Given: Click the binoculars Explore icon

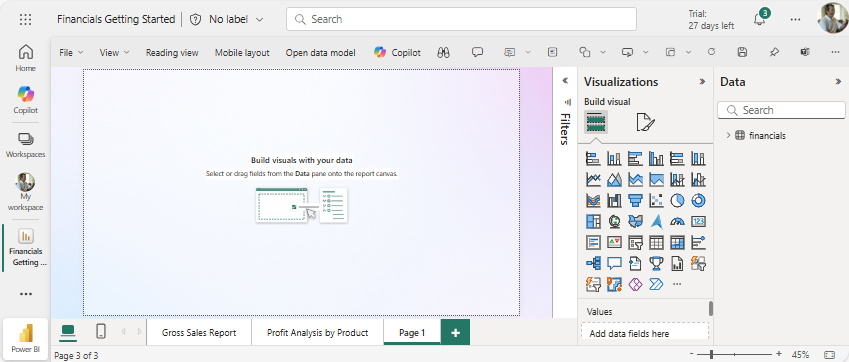Looking at the screenshot, I should coord(443,52).
